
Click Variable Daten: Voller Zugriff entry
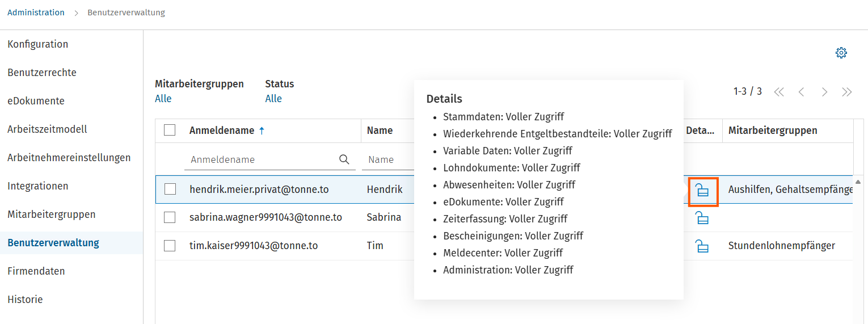click(508, 151)
